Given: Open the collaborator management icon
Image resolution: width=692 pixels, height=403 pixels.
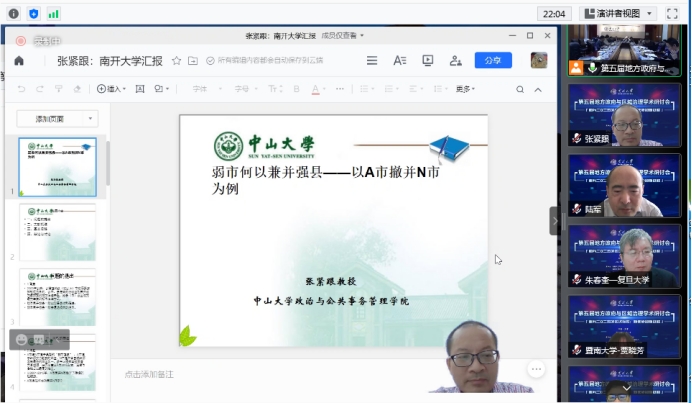Looking at the screenshot, I should [456, 60].
